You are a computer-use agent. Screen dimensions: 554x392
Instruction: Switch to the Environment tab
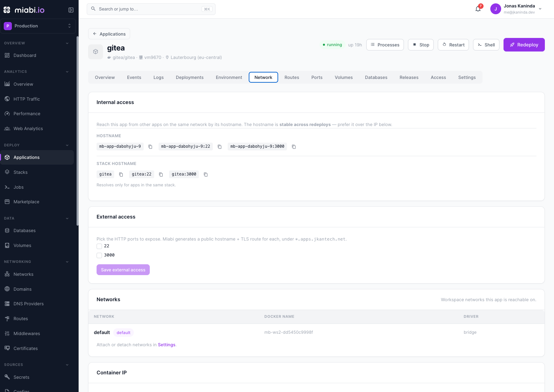229,77
